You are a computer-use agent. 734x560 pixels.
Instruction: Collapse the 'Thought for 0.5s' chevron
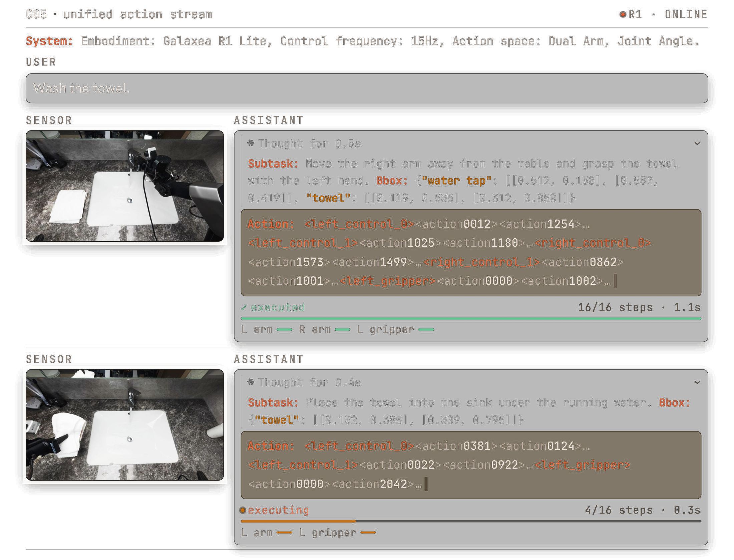(x=697, y=143)
